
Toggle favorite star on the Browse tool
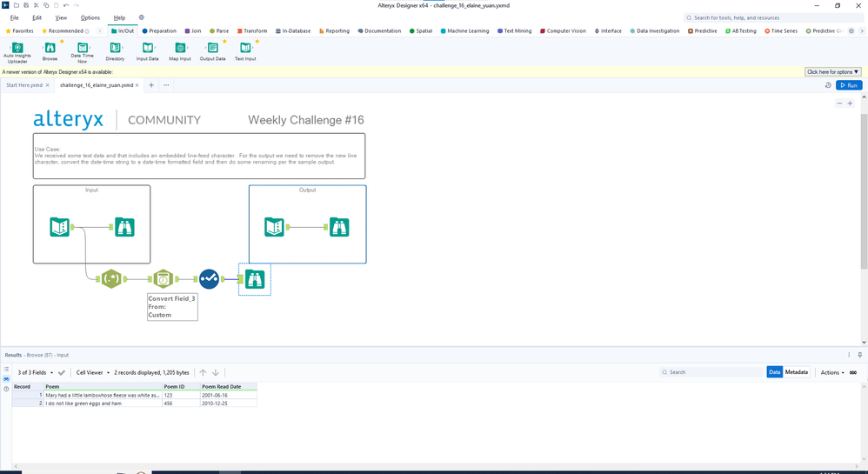[x=62, y=41]
